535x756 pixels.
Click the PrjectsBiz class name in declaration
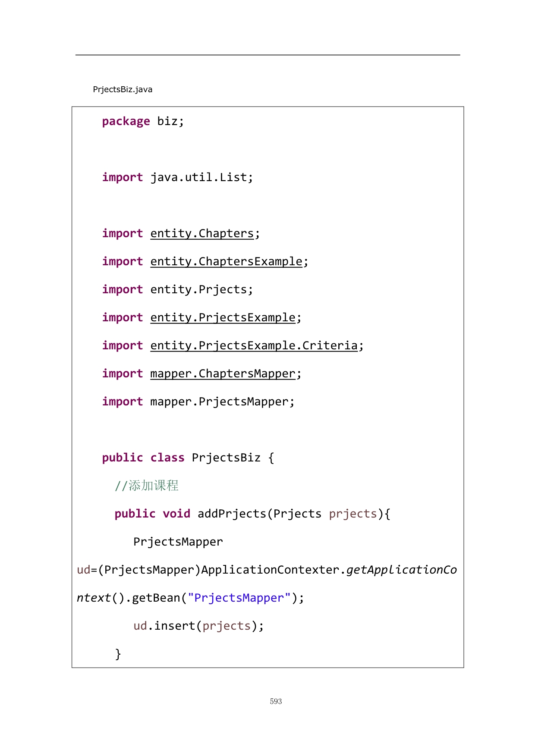pyautogui.click(x=226, y=458)
